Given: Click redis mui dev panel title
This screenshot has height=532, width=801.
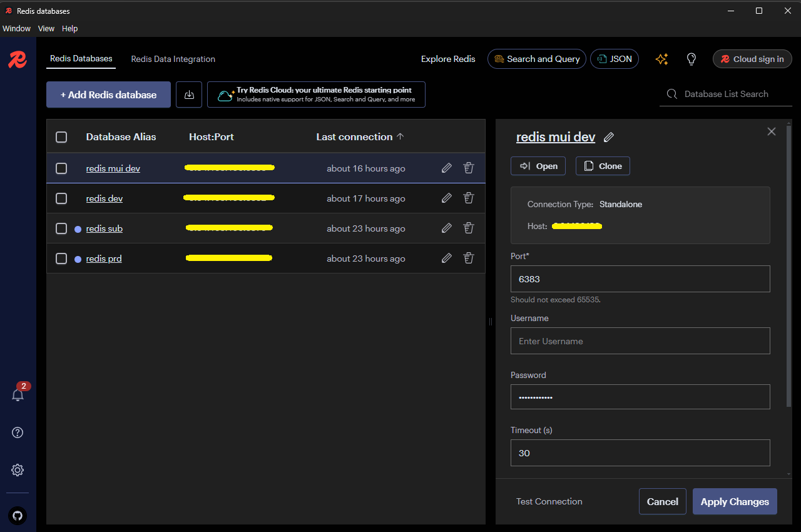Looking at the screenshot, I should coord(556,137).
